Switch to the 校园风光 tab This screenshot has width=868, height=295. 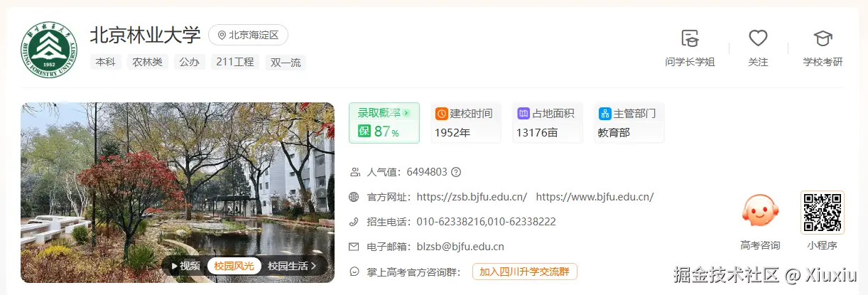click(234, 267)
